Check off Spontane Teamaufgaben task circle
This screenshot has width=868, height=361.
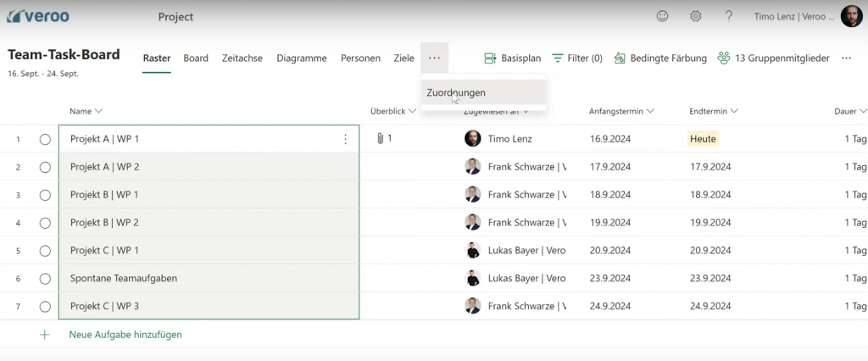tap(45, 279)
